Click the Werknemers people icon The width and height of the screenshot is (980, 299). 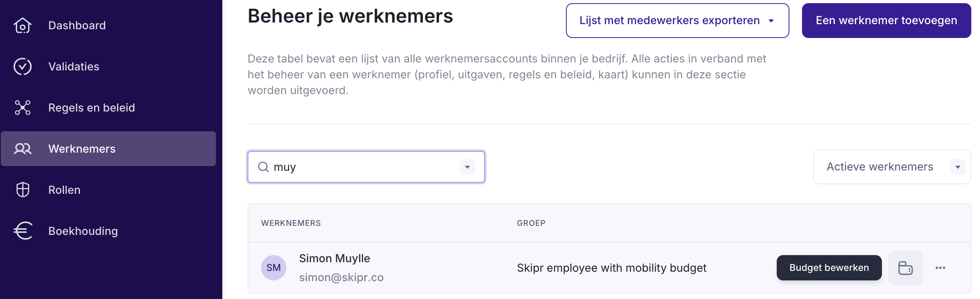pos(23,149)
